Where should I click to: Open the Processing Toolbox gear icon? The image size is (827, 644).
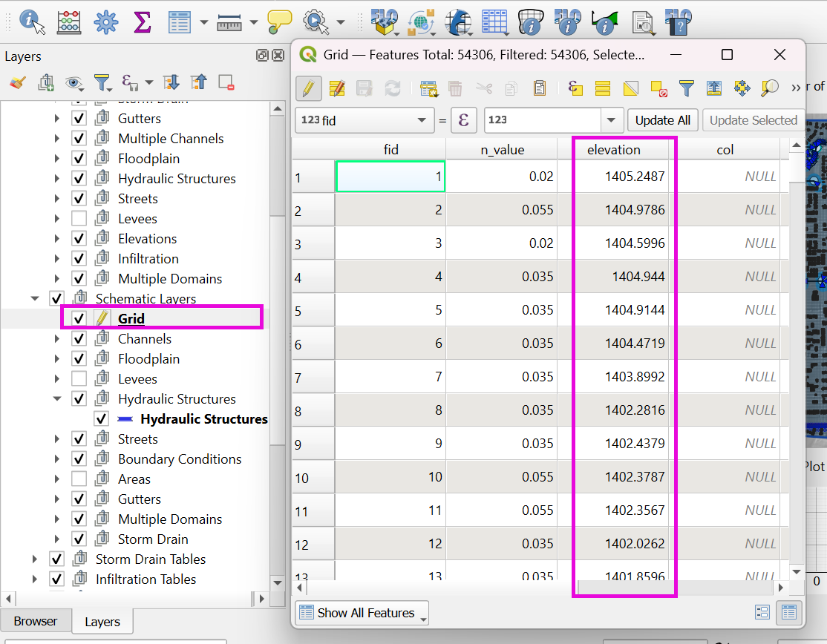(106, 22)
